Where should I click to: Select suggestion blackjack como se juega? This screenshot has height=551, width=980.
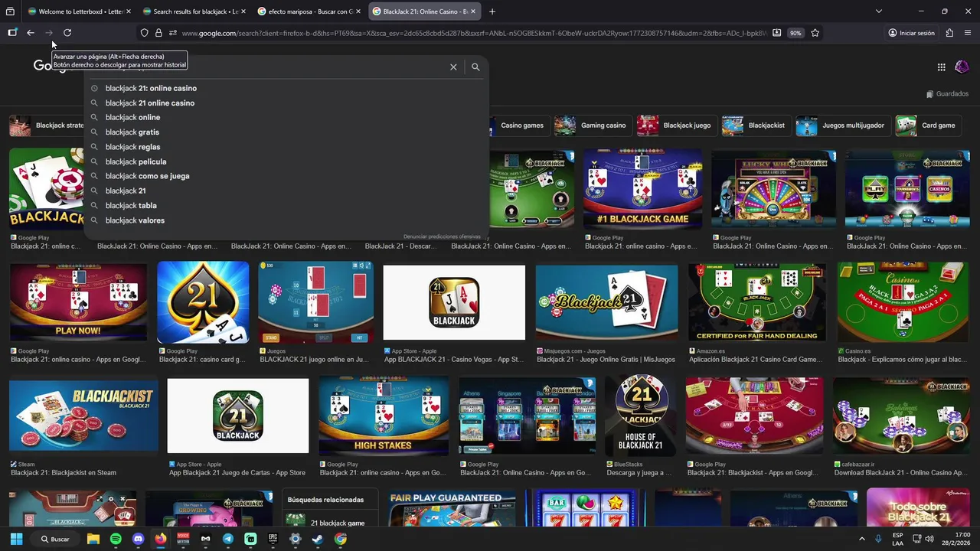(147, 176)
